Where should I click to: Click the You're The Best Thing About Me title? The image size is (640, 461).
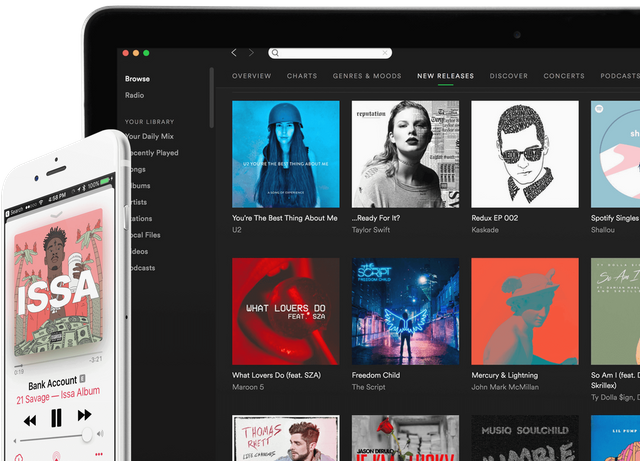[x=285, y=218]
